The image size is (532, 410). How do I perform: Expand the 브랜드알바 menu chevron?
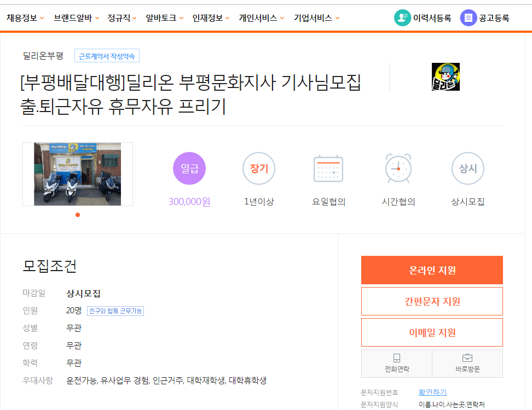point(97,18)
